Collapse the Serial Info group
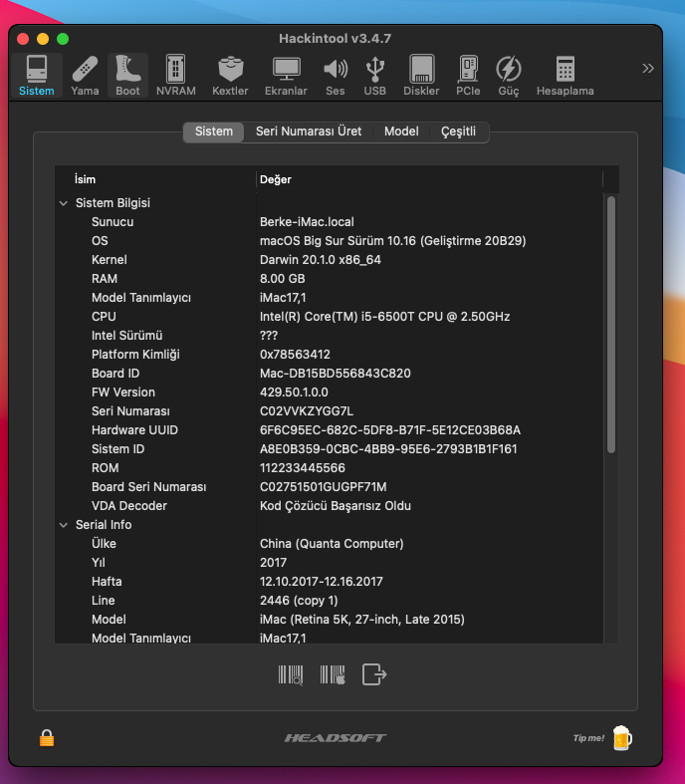Image resolution: width=685 pixels, height=784 pixels. tap(65, 525)
